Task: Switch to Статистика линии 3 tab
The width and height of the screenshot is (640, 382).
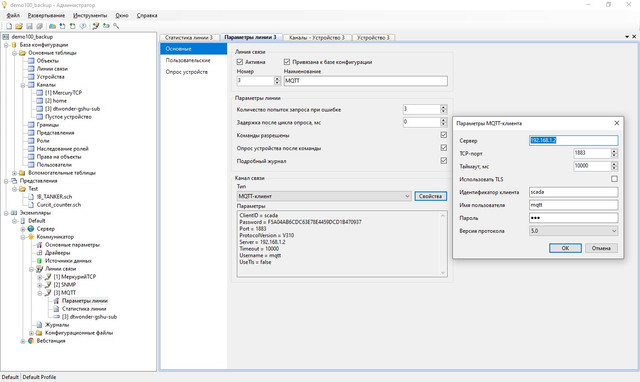Action: 189,38
